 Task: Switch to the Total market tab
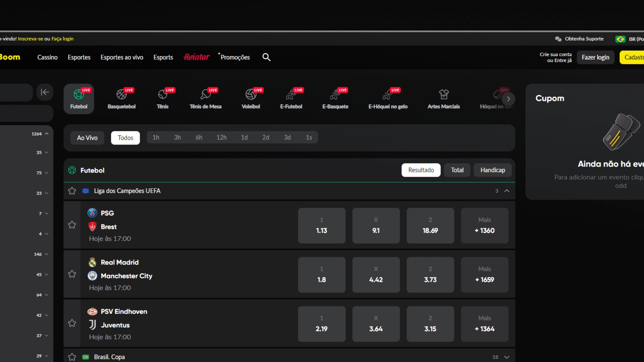click(457, 170)
